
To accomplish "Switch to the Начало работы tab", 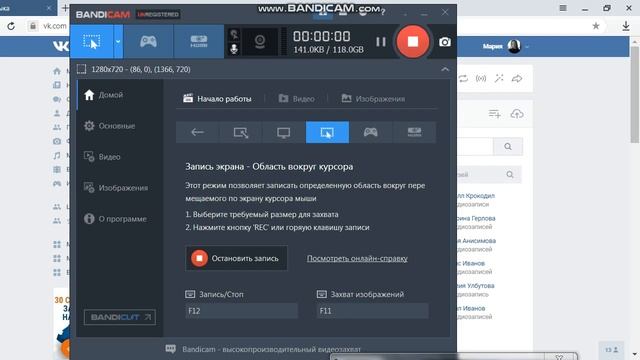I will point(218,99).
